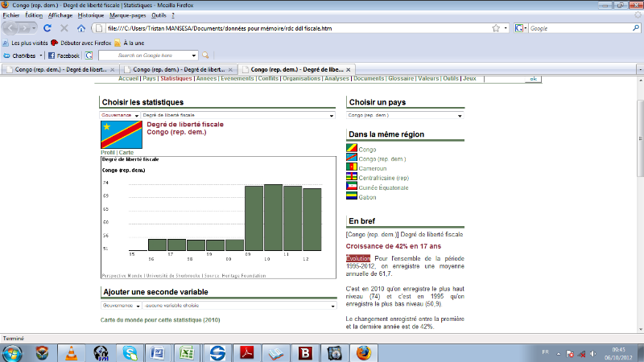Click the Firefox home button

coord(80,28)
